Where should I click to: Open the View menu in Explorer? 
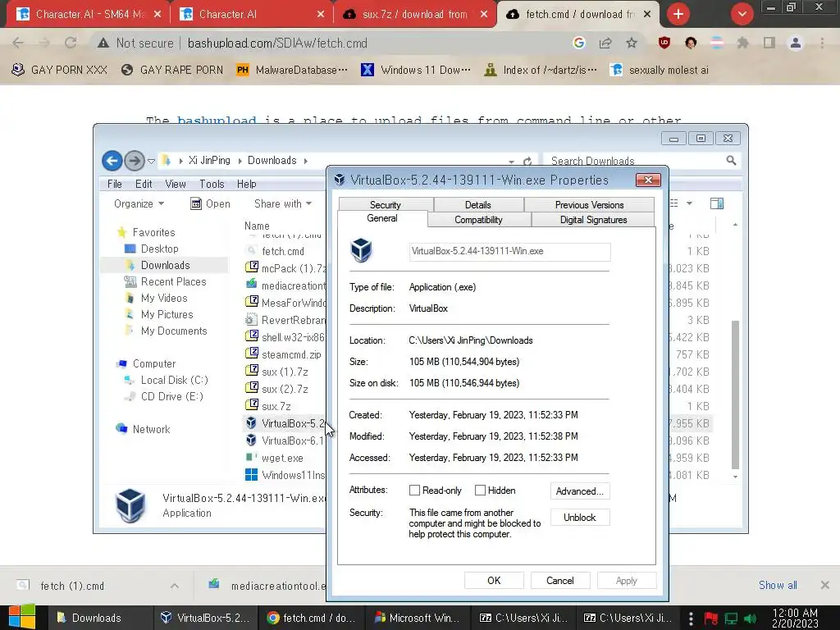176,184
